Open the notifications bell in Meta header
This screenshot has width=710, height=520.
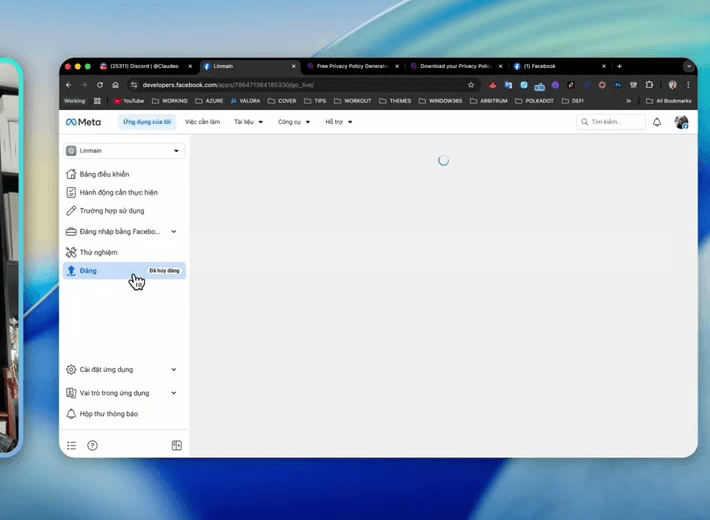point(657,122)
